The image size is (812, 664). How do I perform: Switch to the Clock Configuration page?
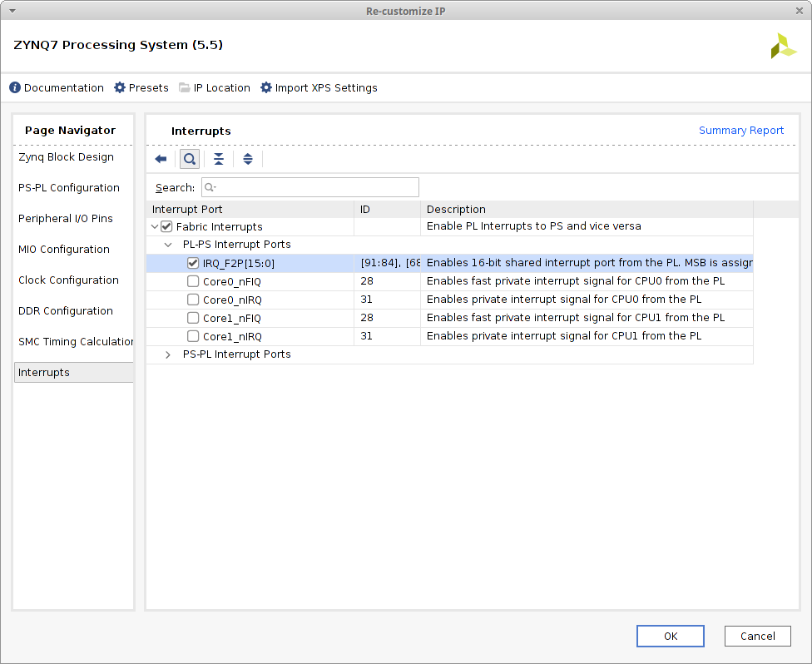[68, 280]
